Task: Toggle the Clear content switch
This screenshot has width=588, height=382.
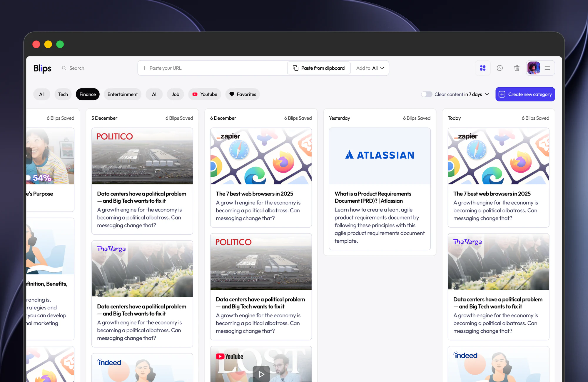Action: 427,94
